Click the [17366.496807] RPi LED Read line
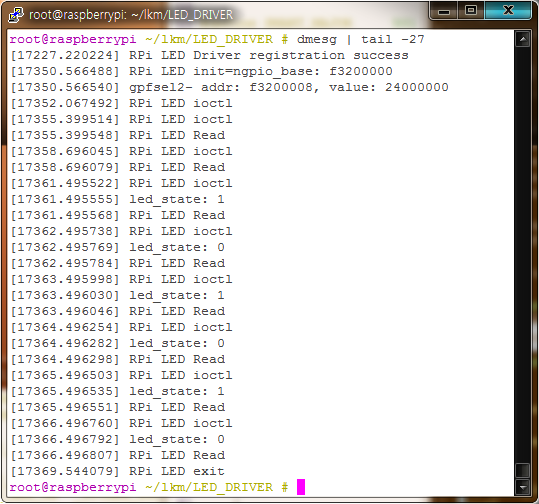 pos(118,455)
